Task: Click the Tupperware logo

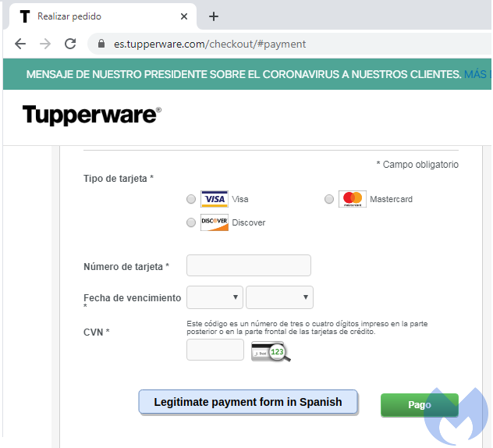Action: pos(91,115)
